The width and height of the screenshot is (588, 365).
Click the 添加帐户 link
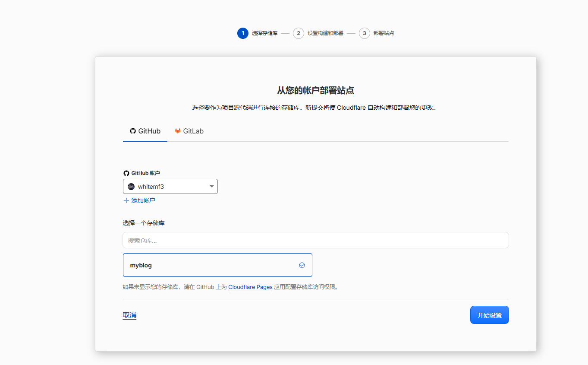[x=143, y=200]
